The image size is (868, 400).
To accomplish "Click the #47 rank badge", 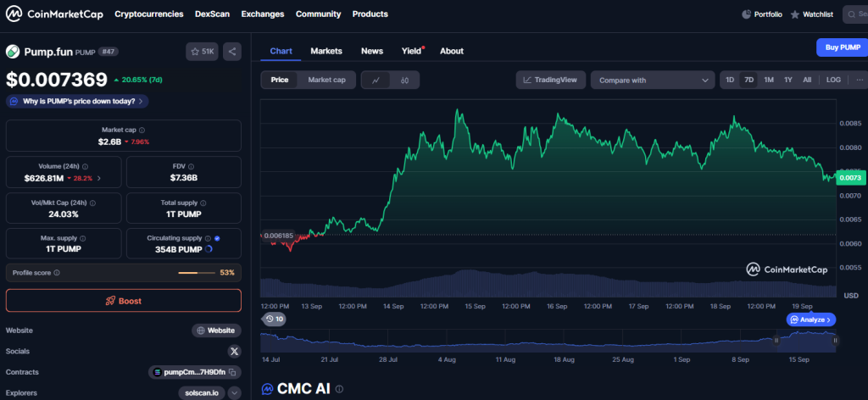I will click(108, 52).
